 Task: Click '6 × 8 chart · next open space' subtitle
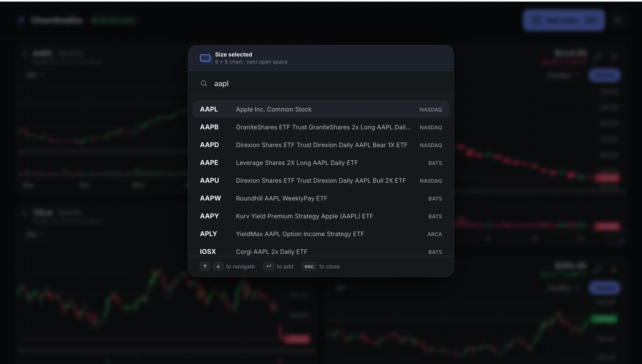pyautogui.click(x=251, y=62)
